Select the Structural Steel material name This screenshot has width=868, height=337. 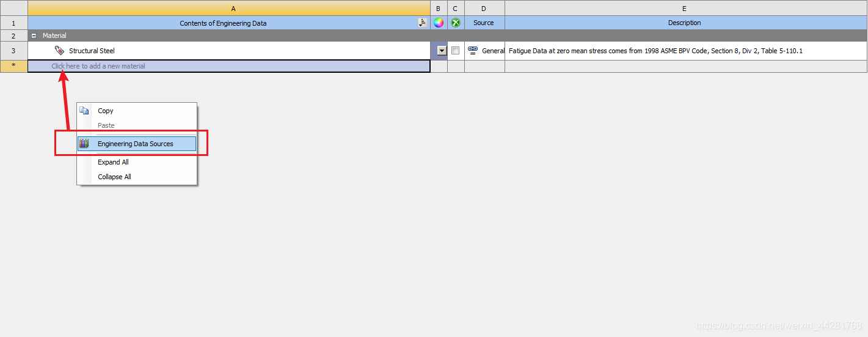pyautogui.click(x=92, y=51)
